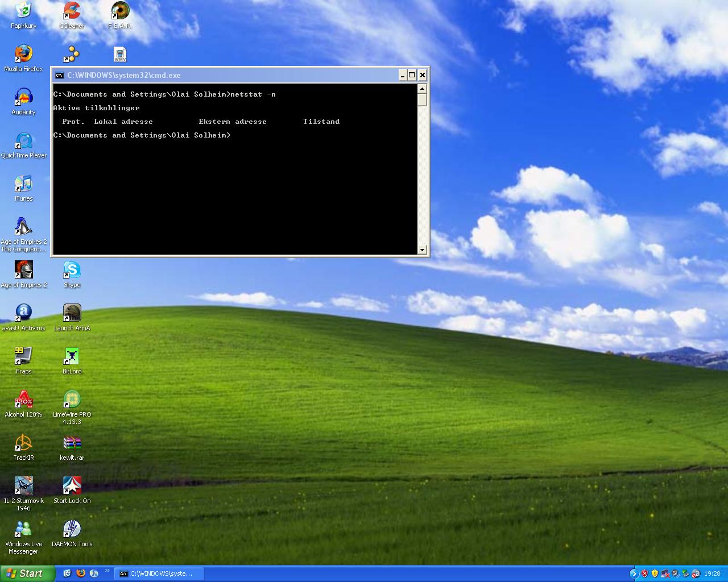Screen dimensions: 728x582
Task: Open the iTunes desktop icon
Action: (23, 188)
